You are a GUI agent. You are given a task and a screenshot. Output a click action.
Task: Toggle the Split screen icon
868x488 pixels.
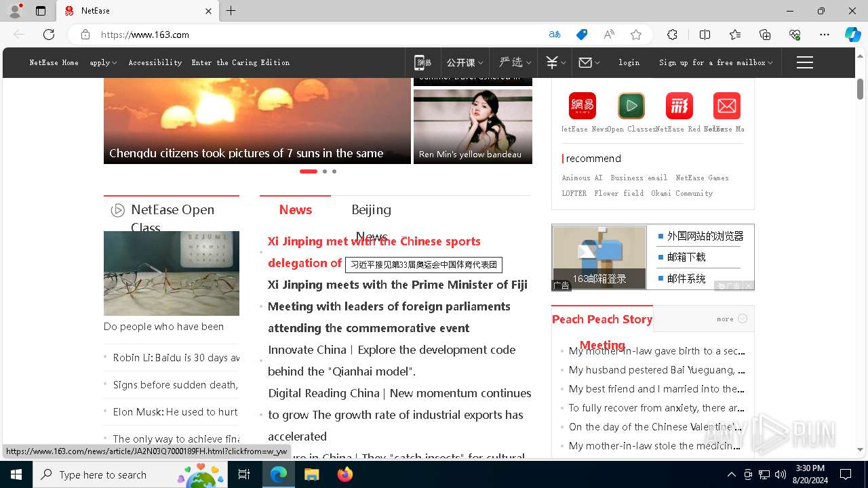pyautogui.click(x=705, y=35)
